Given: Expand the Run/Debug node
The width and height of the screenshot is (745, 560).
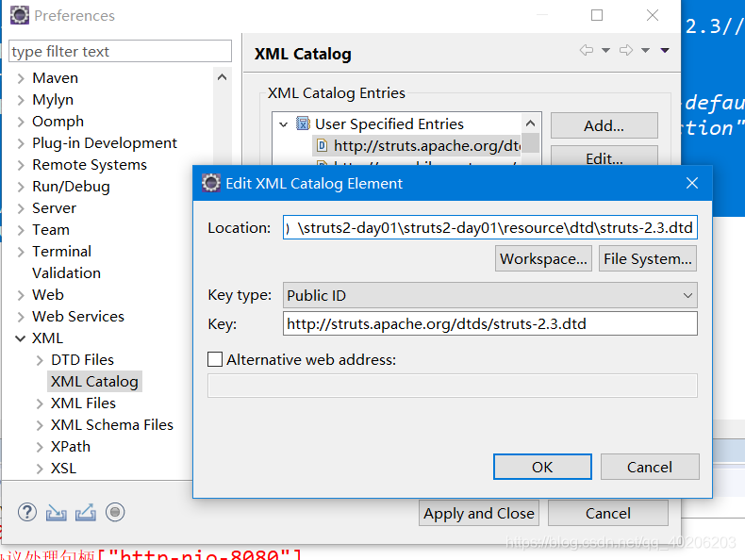Looking at the screenshot, I should 21,187.
